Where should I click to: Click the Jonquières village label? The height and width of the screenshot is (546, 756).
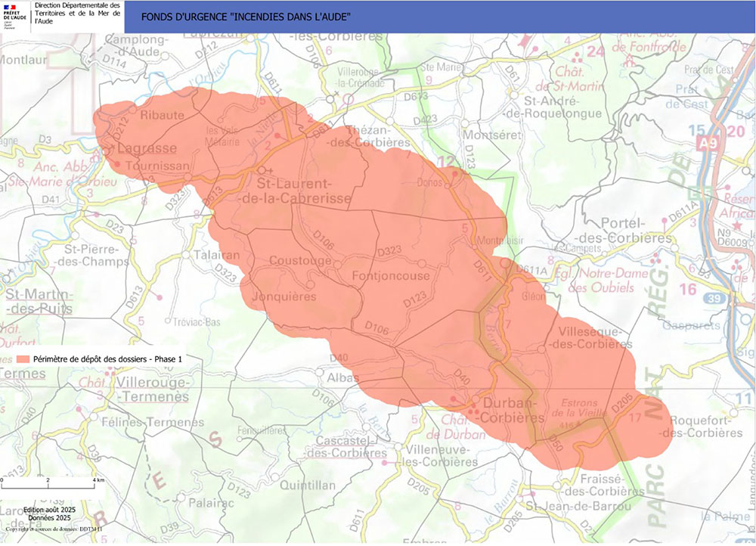[x=283, y=296]
